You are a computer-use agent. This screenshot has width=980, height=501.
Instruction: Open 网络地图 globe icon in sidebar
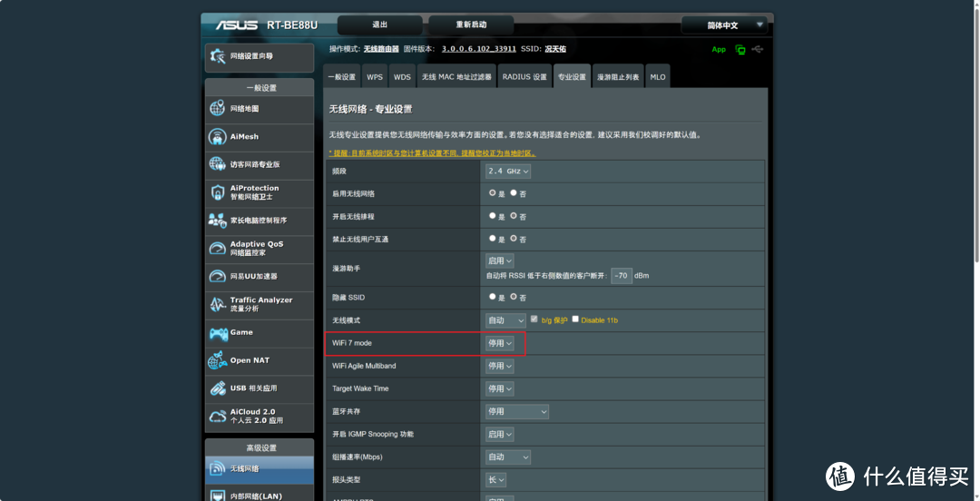(218, 108)
